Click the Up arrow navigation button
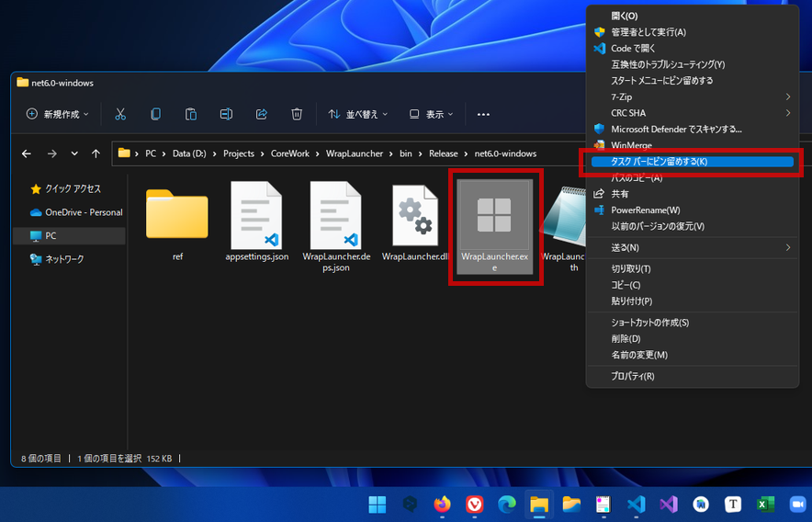Image resolution: width=812 pixels, height=522 pixels. point(96,153)
